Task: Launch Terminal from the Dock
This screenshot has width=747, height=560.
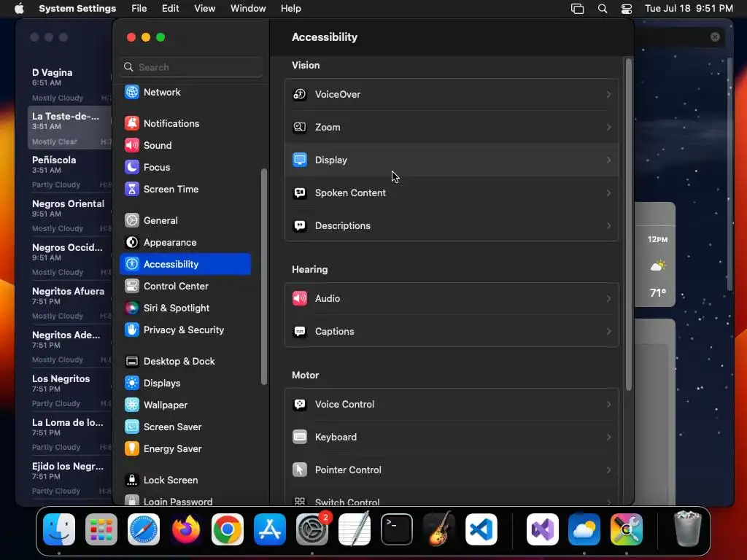Action: pyautogui.click(x=396, y=529)
